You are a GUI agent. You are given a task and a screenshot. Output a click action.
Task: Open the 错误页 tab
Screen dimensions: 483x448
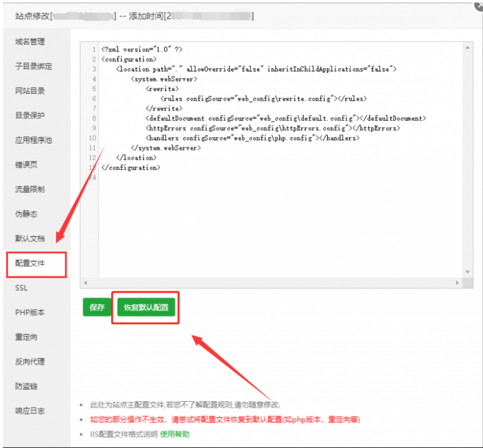[26, 165]
